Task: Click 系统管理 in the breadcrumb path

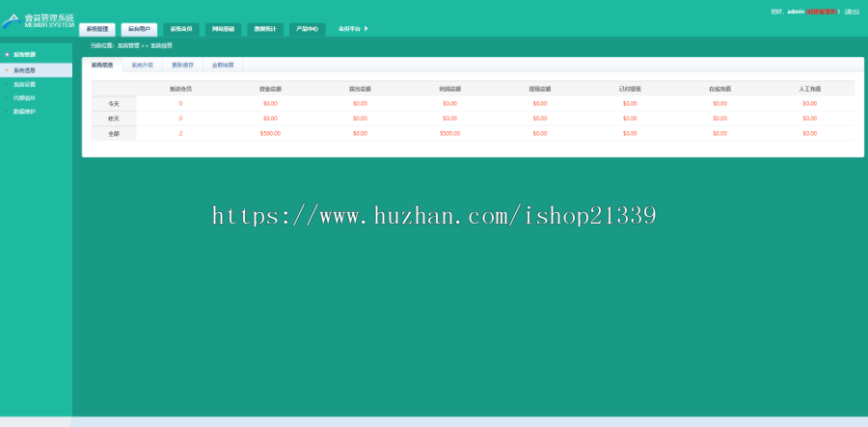Action: pyautogui.click(x=128, y=46)
